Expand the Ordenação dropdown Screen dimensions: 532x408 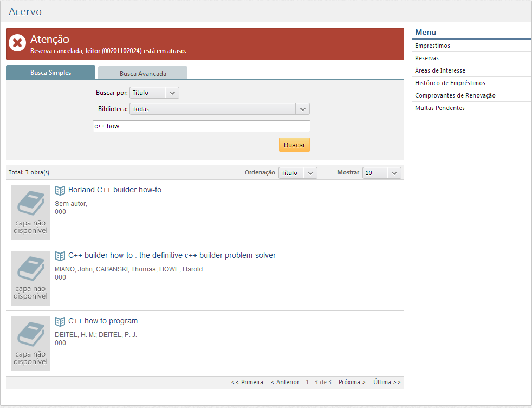[297, 173]
